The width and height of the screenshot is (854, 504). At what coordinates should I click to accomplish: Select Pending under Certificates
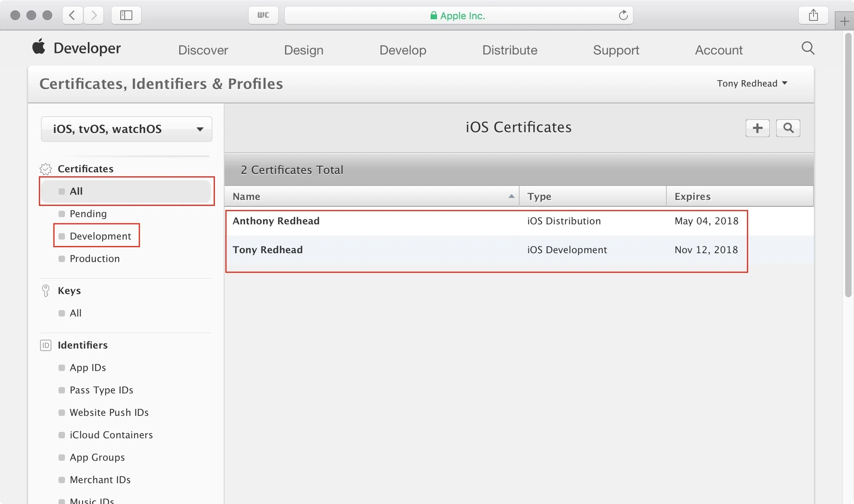[88, 214]
